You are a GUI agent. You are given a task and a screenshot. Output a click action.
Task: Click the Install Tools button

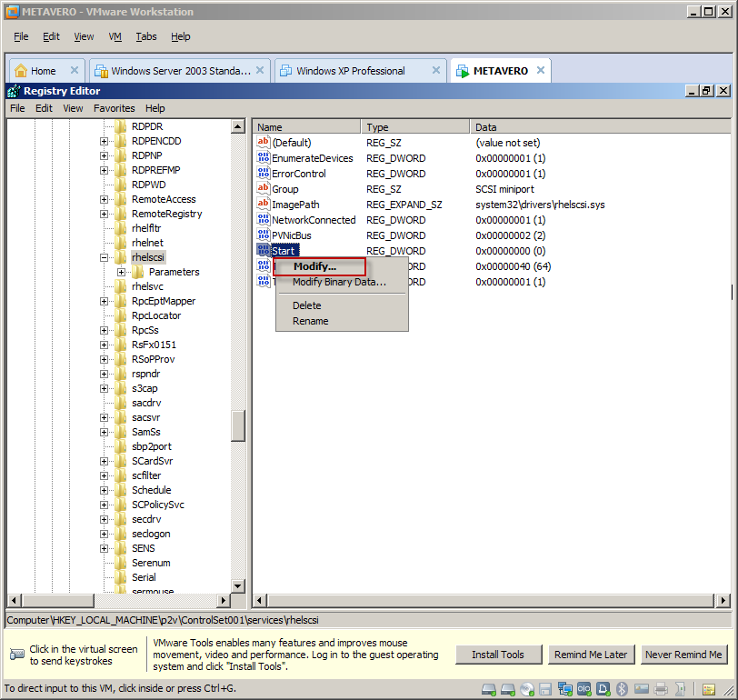click(x=498, y=655)
